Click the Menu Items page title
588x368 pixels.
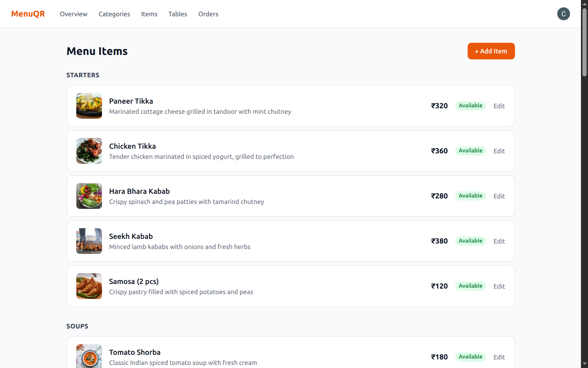pyautogui.click(x=97, y=51)
